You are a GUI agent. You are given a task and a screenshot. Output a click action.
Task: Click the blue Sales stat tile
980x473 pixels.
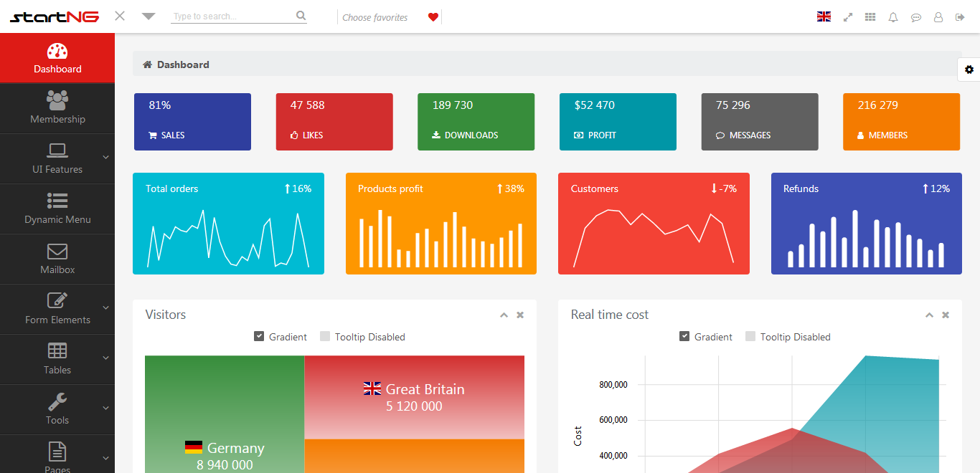[192, 121]
